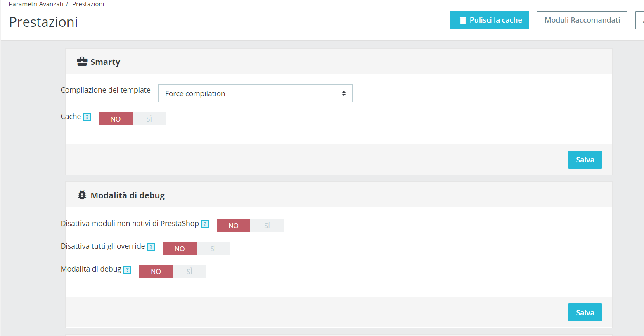The width and height of the screenshot is (644, 336).
Task: Open the Compilazione del template dropdown
Action: click(255, 94)
